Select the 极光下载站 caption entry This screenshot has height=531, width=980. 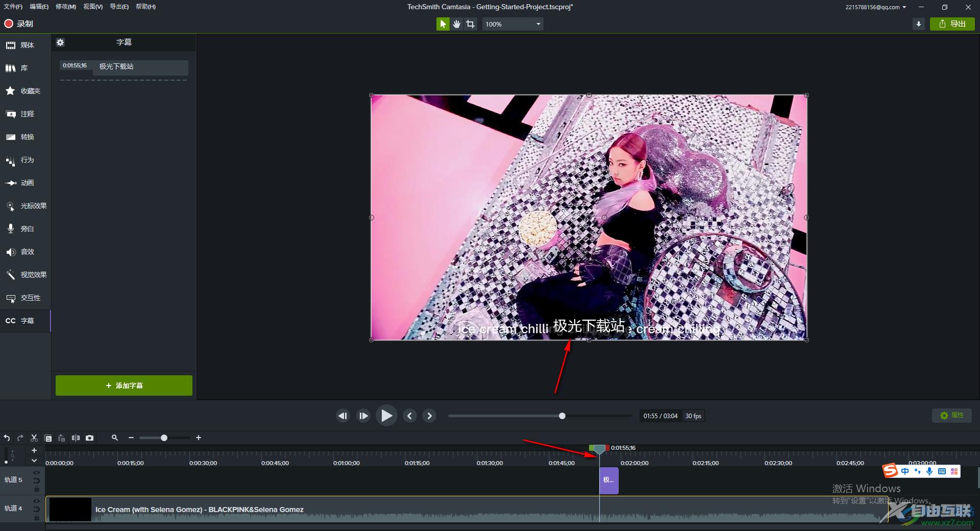[140, 67]
